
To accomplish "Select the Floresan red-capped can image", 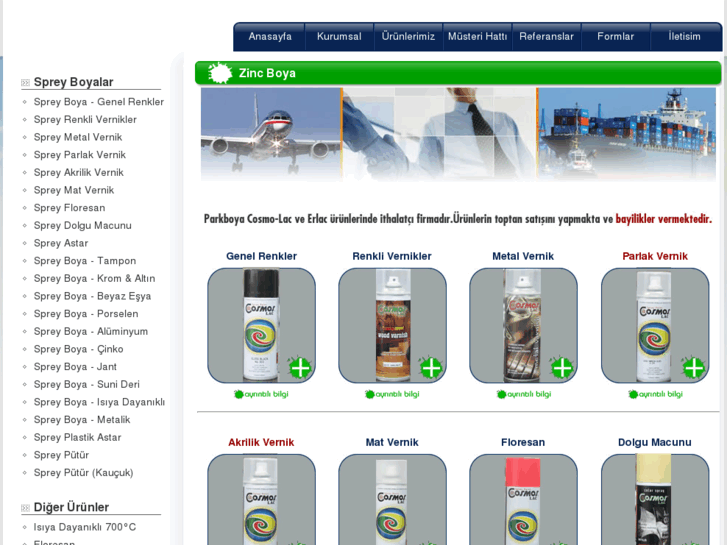I will [x=523, y=501].
